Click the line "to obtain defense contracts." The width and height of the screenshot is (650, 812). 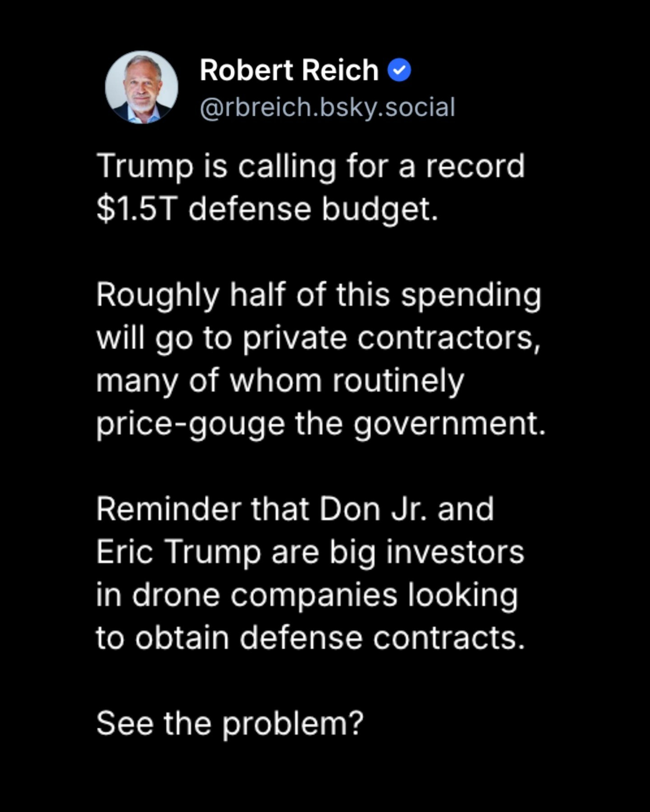tap(311, 638)
